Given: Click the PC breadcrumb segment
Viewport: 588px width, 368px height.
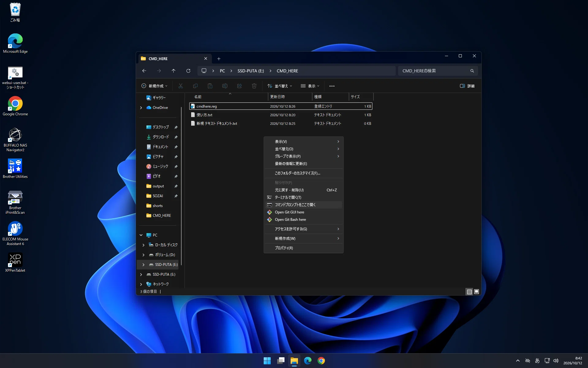Looking at the screenshot, I should click(222, 71).
